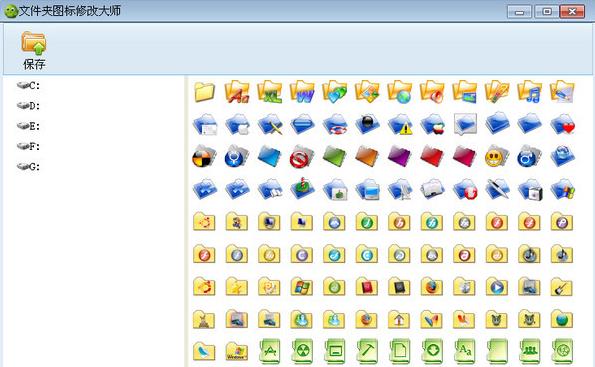Select the D: drive in tree

[28, 106]
